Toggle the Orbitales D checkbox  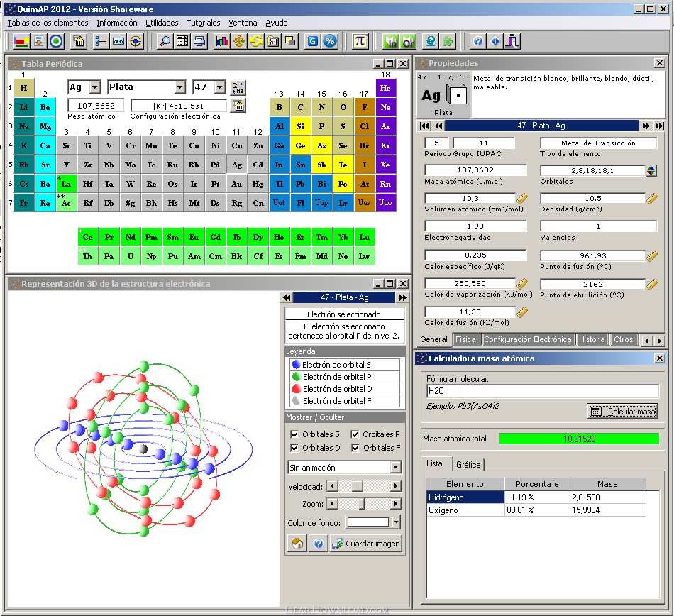[x=294, y=448]
